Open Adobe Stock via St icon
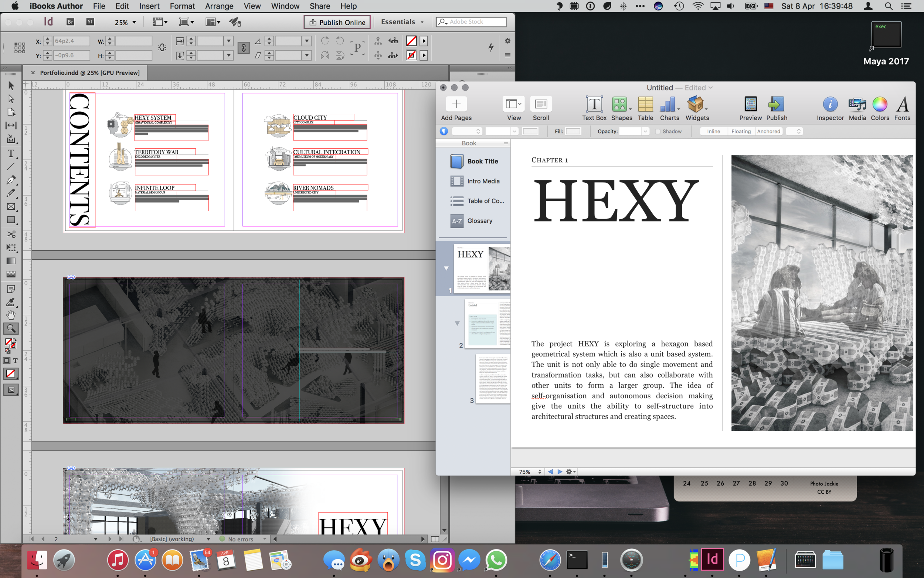The width and height of the screenshot is (924, 578). pos(90,22)
